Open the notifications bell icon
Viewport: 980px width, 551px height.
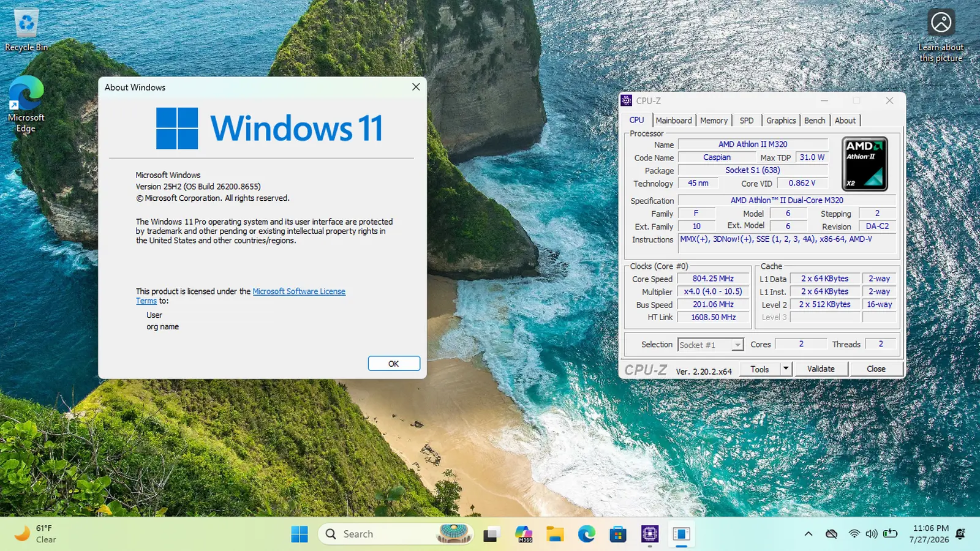960,534
